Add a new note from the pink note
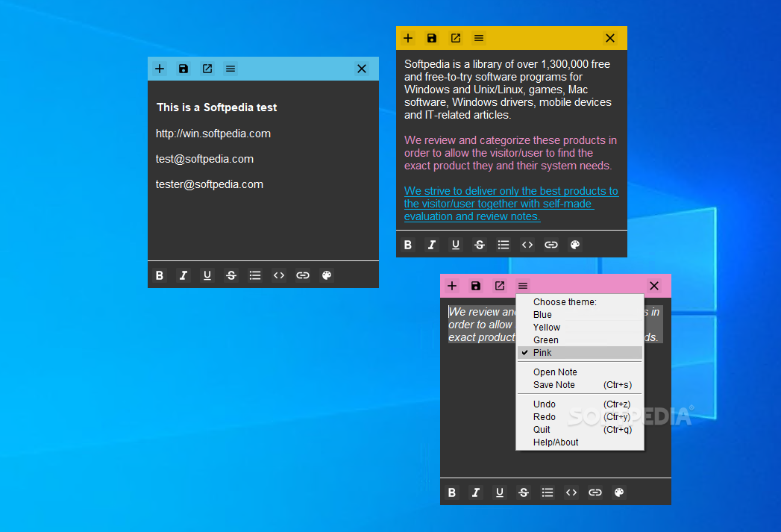 [x=452, y=286]
